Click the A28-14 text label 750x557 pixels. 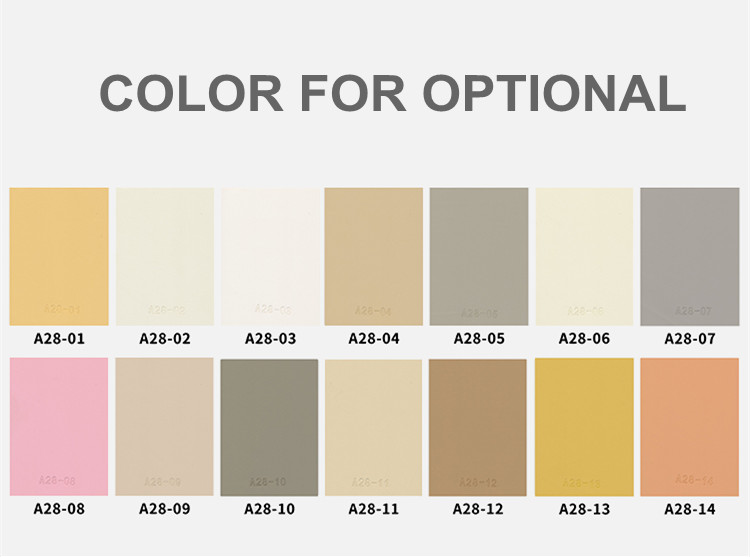[x=690, y=509]
